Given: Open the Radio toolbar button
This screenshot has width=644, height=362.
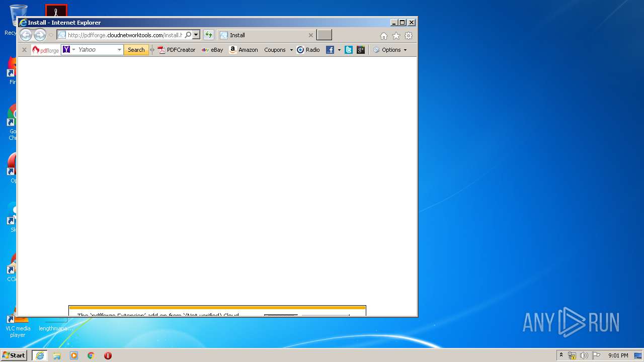Looking at the screenshot, I should [x=308, y=50].
